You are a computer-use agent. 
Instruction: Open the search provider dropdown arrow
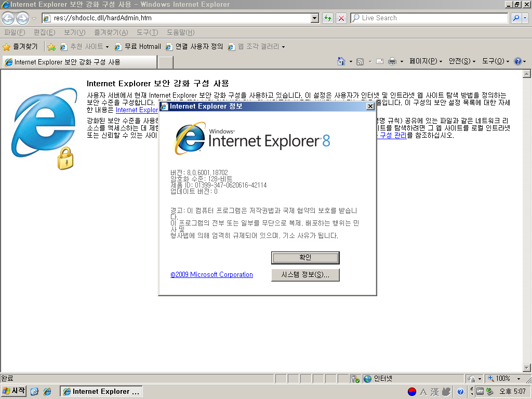[x=525, y=18]
